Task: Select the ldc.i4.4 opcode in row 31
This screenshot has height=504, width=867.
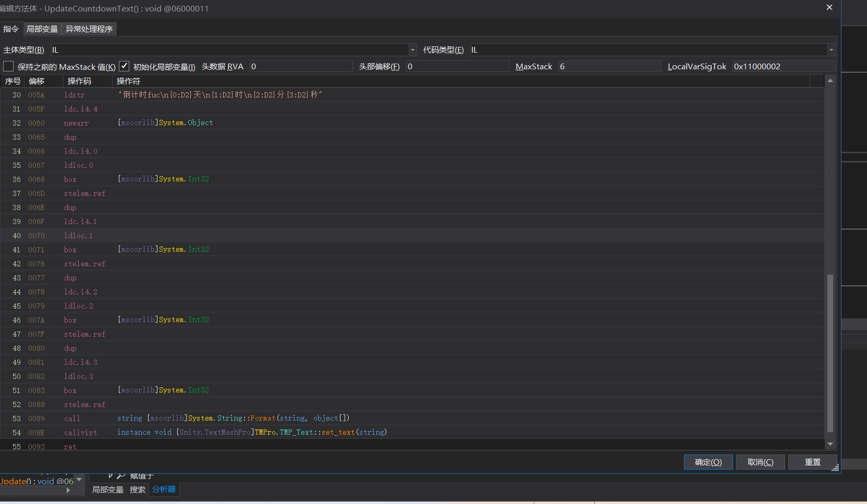Action: [x=81, y=109]
